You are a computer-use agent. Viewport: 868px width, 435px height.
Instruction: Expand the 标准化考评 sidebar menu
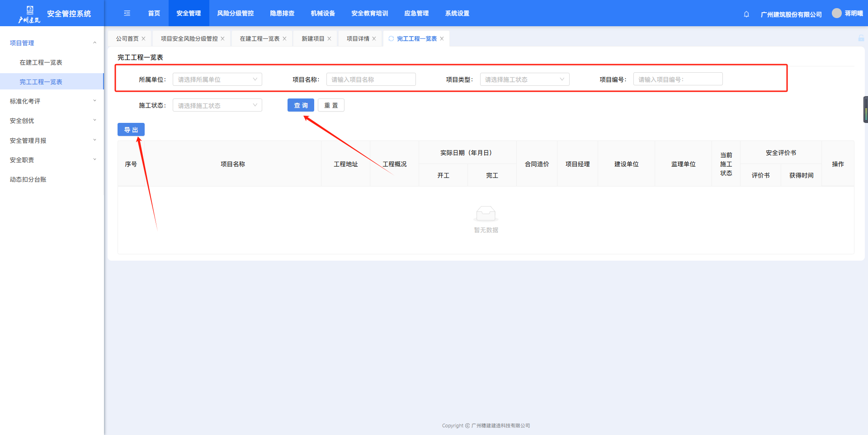(x=52, y=101)
